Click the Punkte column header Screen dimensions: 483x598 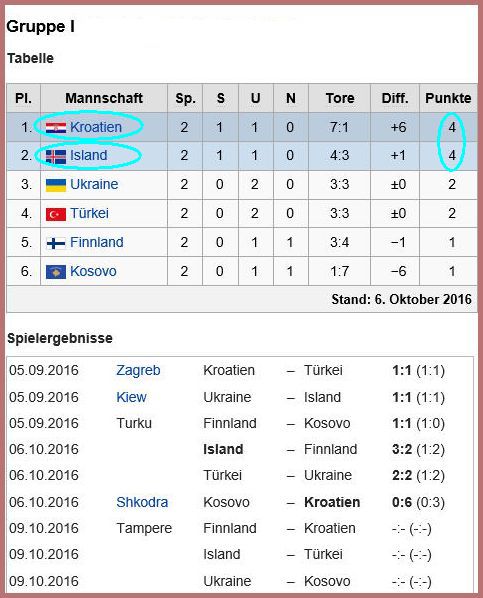click(448, 98)
